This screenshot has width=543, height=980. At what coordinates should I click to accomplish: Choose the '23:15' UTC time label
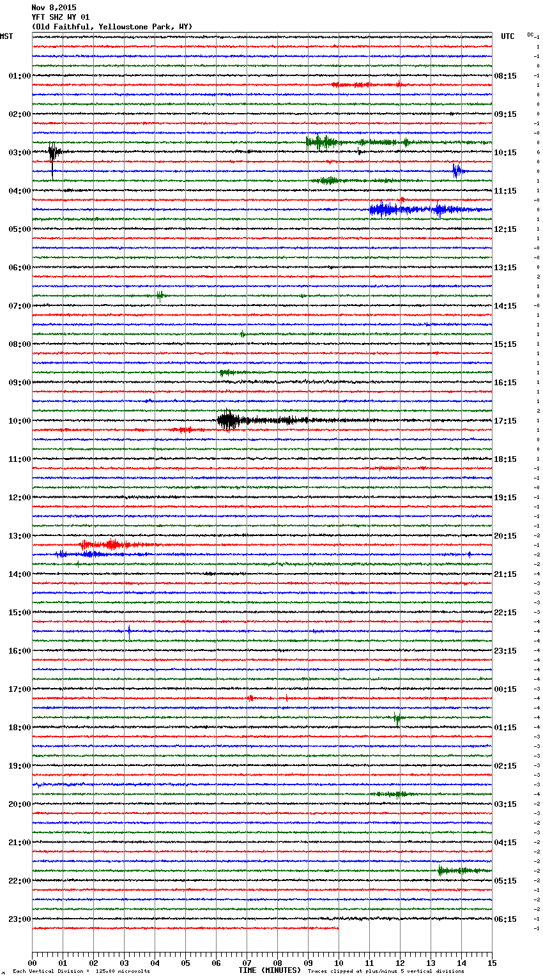click(505, 651)
